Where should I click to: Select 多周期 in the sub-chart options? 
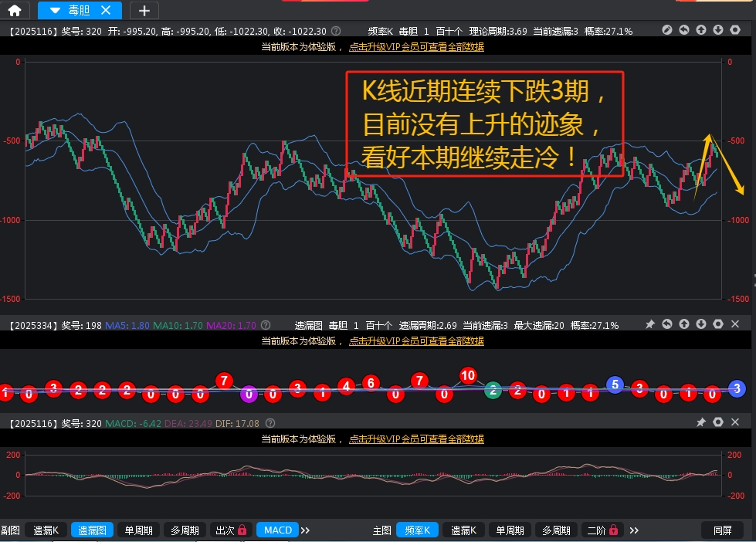coord(185,530)
